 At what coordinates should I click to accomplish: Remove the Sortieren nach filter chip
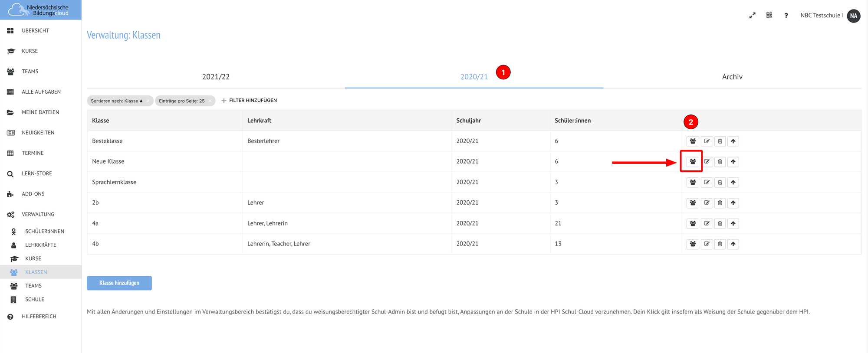(x=148, y=101)
